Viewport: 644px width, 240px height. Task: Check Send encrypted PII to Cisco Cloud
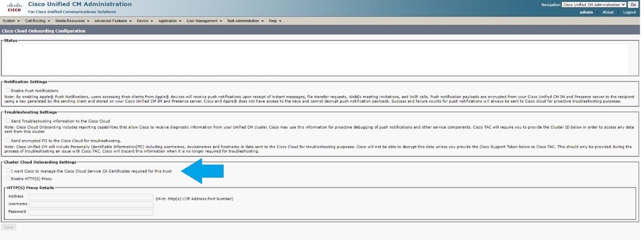click(x=8, y=140)
